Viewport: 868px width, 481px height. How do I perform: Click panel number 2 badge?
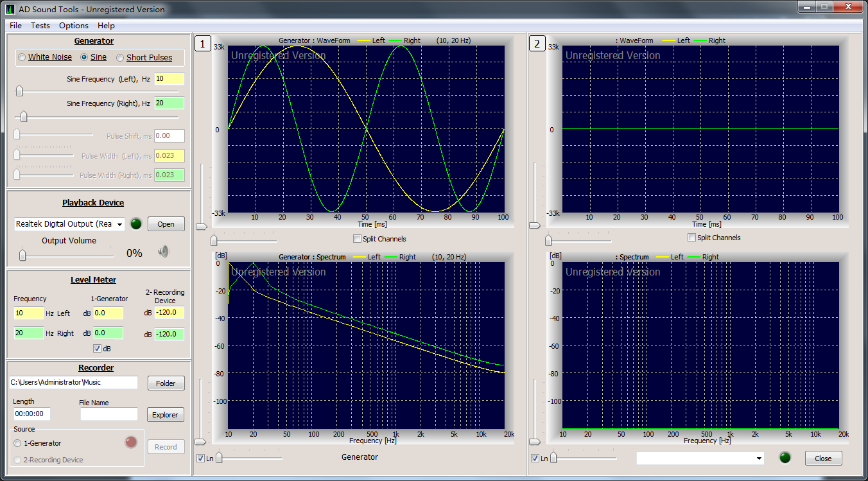point(537,44)
